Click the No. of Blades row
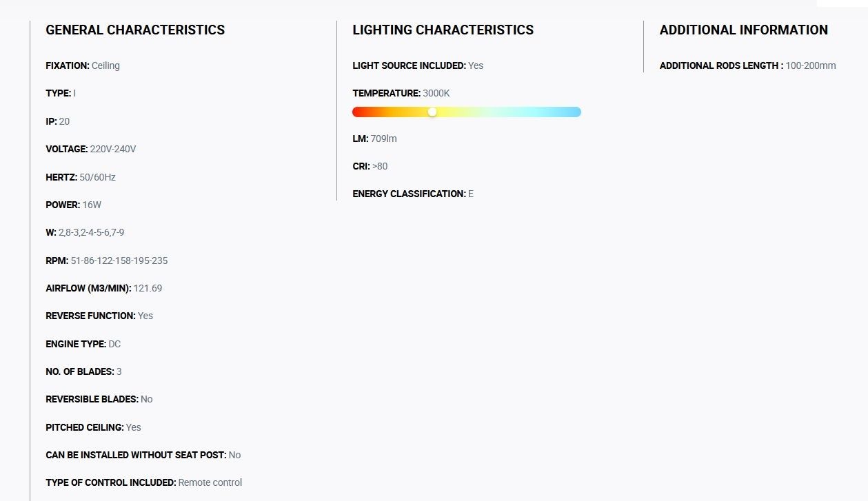868x501 pixels. point(83,371)
